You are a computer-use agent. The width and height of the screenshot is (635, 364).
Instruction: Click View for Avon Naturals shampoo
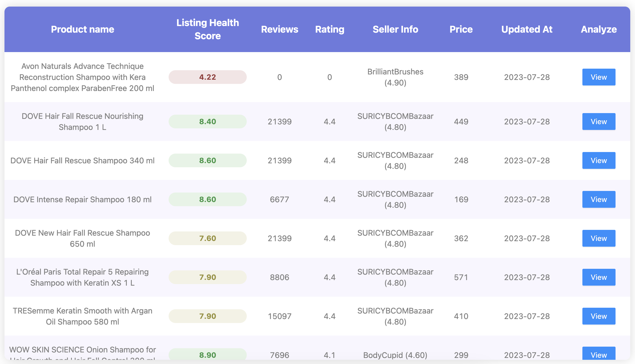[598, 77]
